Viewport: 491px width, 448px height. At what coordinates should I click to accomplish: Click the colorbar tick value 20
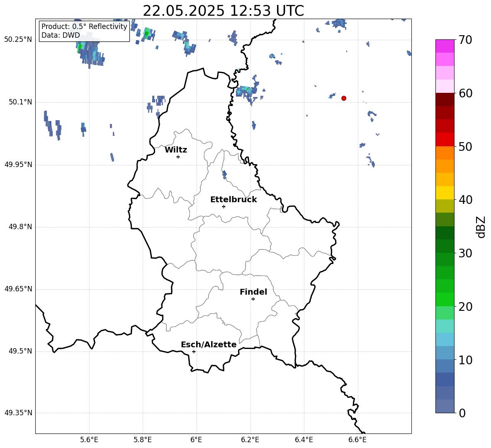465,307
